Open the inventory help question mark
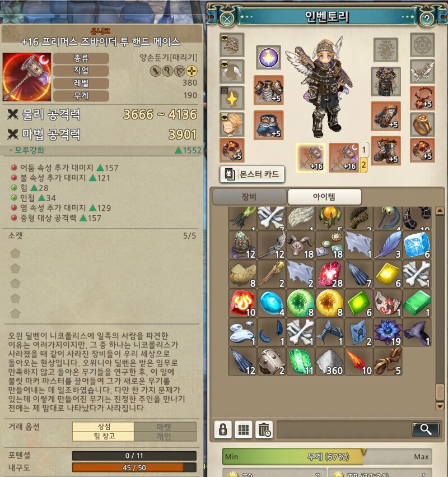The image size is (448, 477). (427, 19)
